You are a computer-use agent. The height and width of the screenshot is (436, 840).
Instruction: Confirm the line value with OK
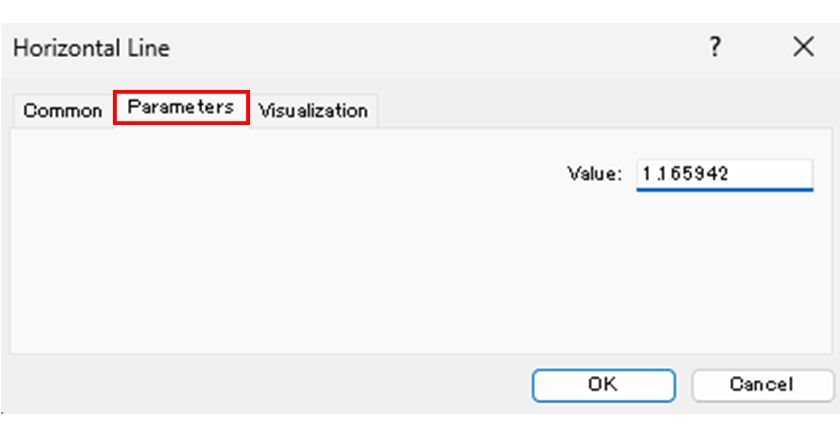pyautogui.click(x=603, y=384)
